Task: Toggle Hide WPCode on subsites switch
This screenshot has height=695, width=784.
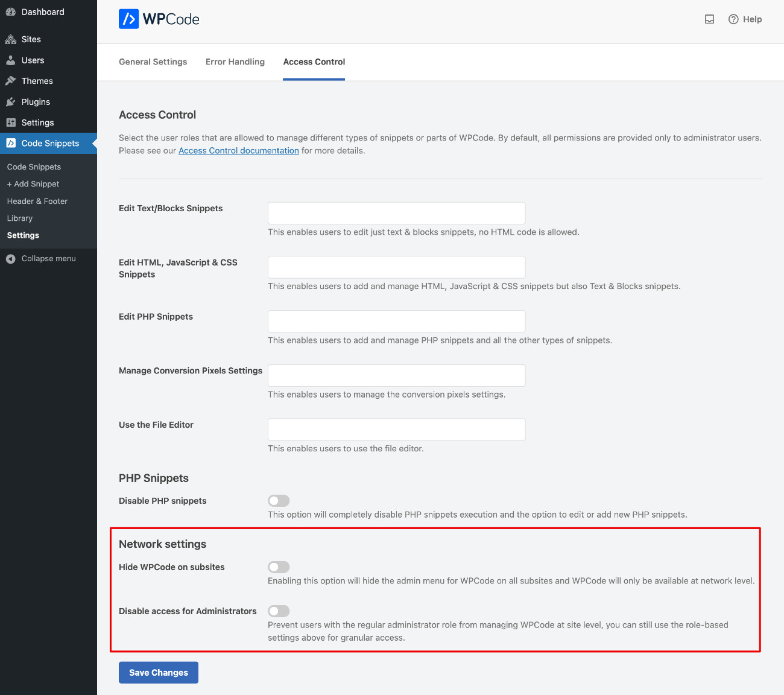Action: tap(279, 567)
